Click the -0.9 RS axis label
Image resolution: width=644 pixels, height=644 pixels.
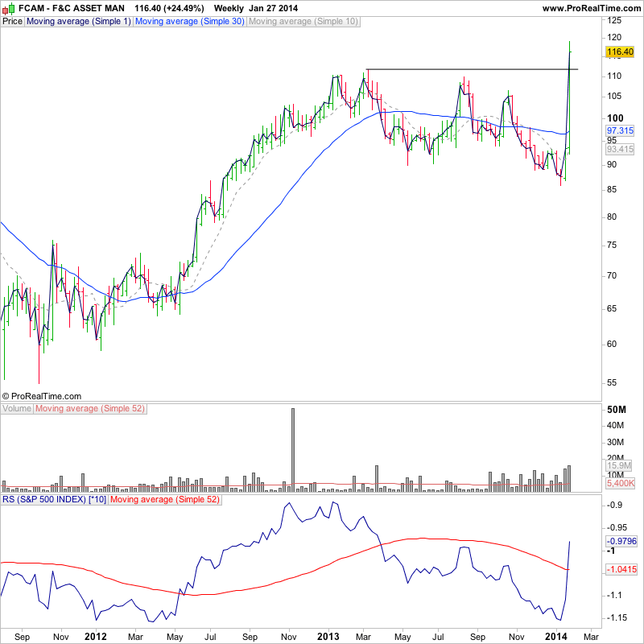point(614,506)
